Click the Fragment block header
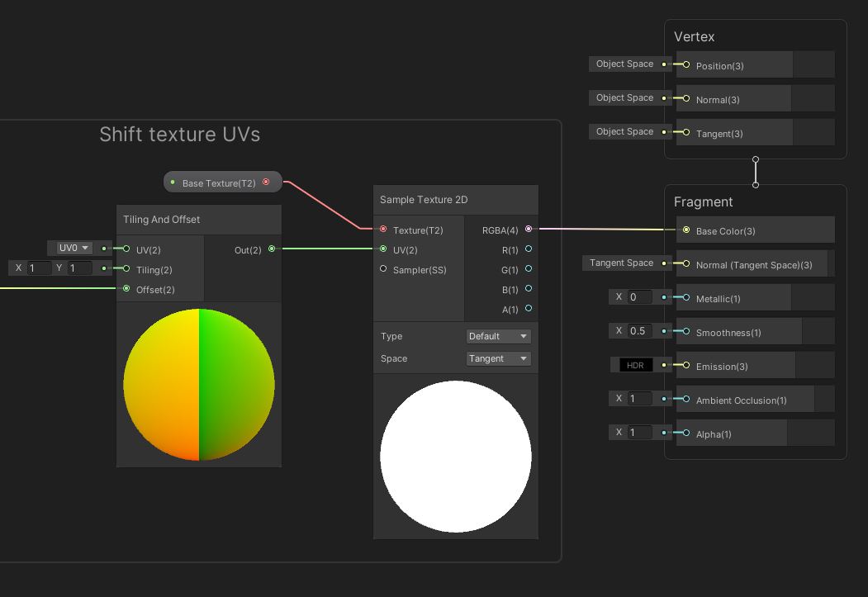The height and width of the screenshot is (597, 868). pos(703,202)
